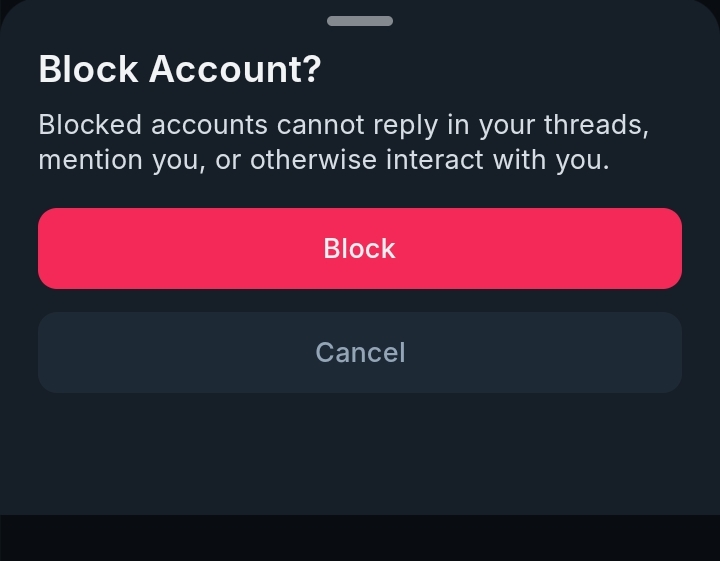Viewport: 720px width, 561px height.
Task: Tap the dark strip below the sheet
Action: pyautogui.click(x=360, y=538)
